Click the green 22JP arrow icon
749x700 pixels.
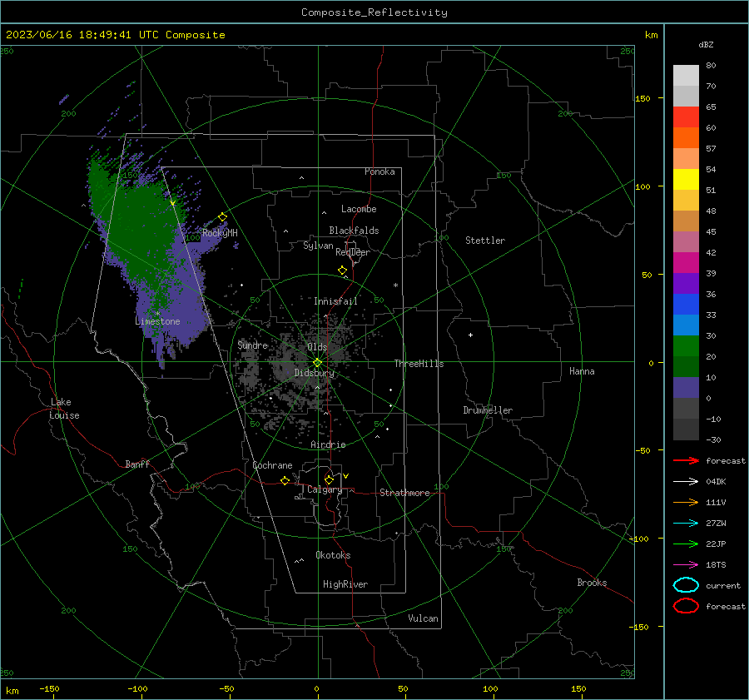(x=686, y=544)
